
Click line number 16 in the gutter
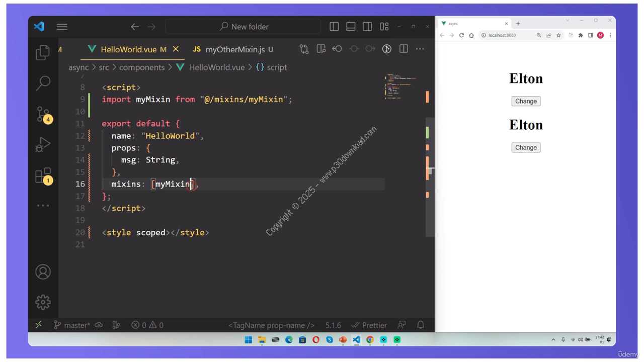80,184
